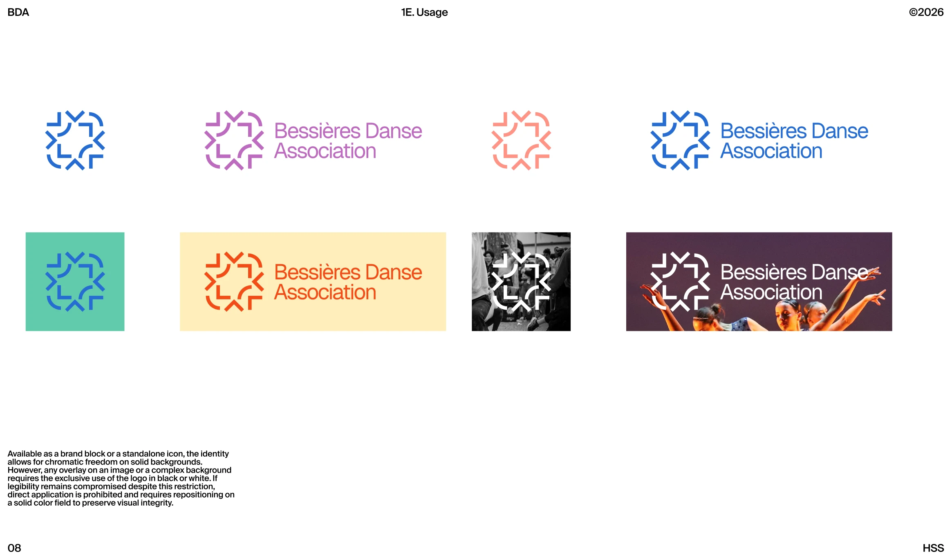Click the purple Bessières Danse Association wordmark
The height and width of the screenshot is (560, 952).
coord(348,141)
